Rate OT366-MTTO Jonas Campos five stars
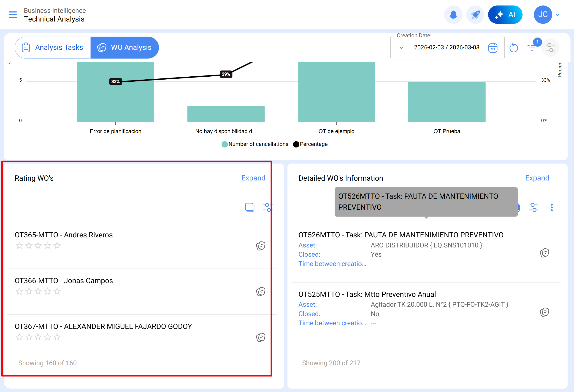This screenshot has height=392, width=574. [57, 292]
